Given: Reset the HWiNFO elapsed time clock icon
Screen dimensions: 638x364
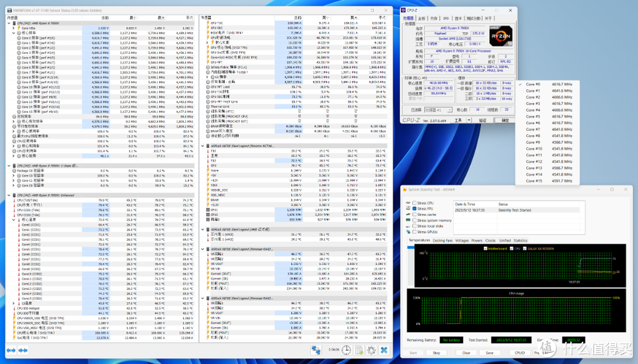Looking at the screenshot, I should [346, 350].
